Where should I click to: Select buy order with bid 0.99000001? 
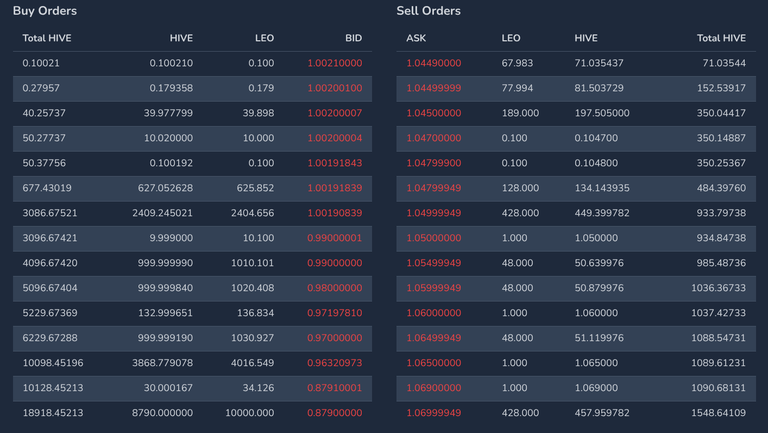point(192,238)
